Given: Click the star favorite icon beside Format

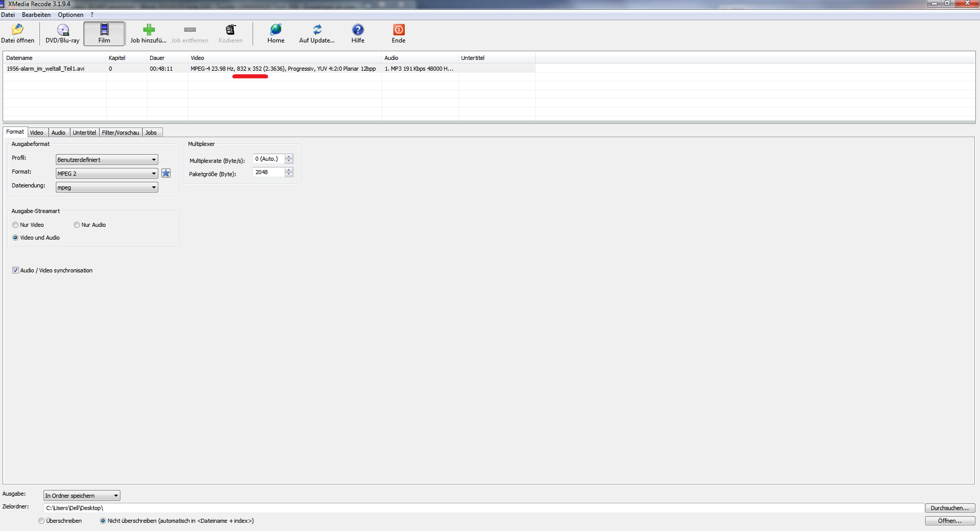Looking at the screenshot, I should (x=166, y=174).
